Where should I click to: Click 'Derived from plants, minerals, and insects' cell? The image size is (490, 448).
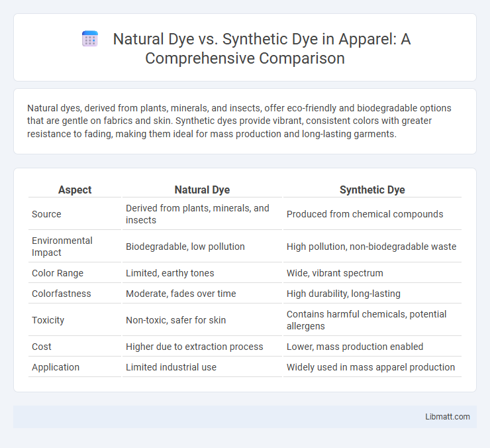tap(197, 214)
